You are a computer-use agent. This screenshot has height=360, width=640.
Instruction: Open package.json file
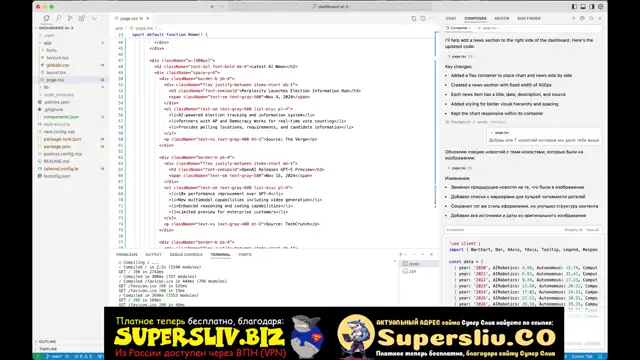tap(57, 146)
